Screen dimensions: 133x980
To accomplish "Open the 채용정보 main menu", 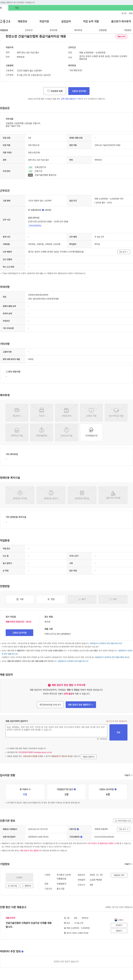I will click(x=22, y=21).
